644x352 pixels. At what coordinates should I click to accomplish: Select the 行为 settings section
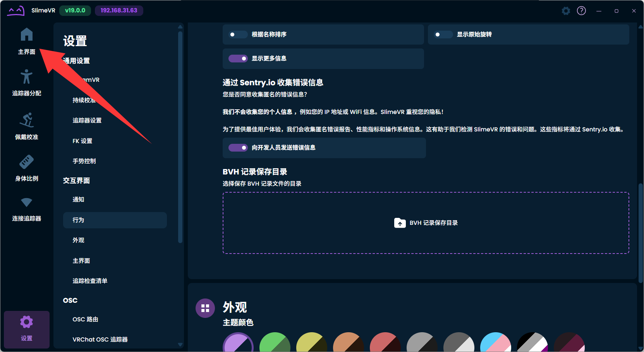(x=115, y=220)
